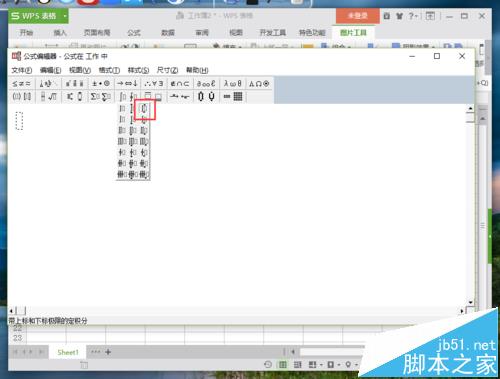
Task: Open the subscript and superscript templates palette
Action: coord(74,97)
